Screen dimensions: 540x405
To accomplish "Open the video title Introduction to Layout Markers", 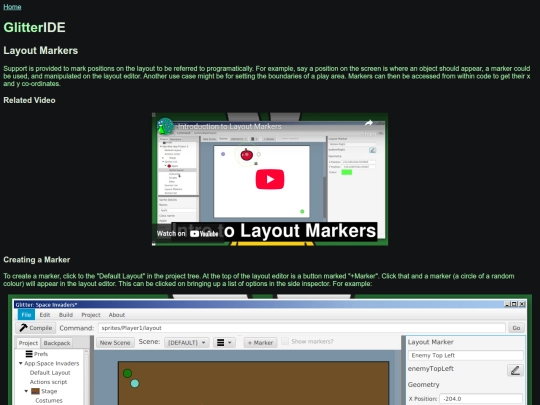I will [230, 126].
